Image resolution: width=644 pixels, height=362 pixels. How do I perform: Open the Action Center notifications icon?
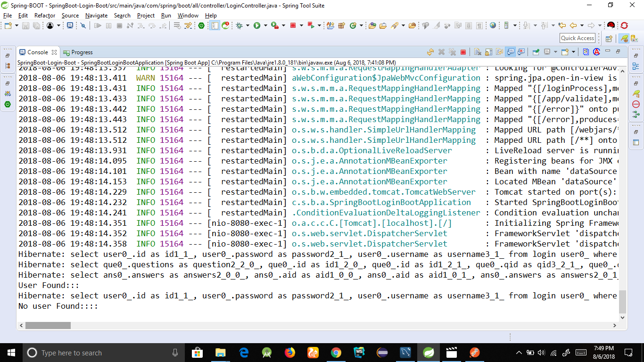[x=628, y=353]
